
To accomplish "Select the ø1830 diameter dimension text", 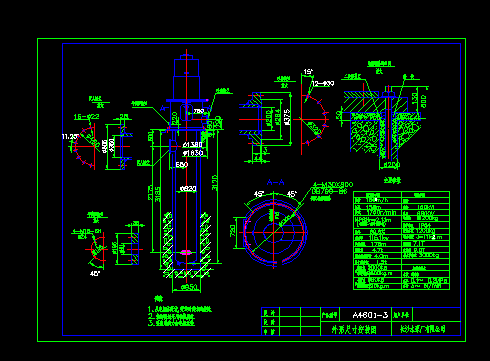I will (193, 153).
